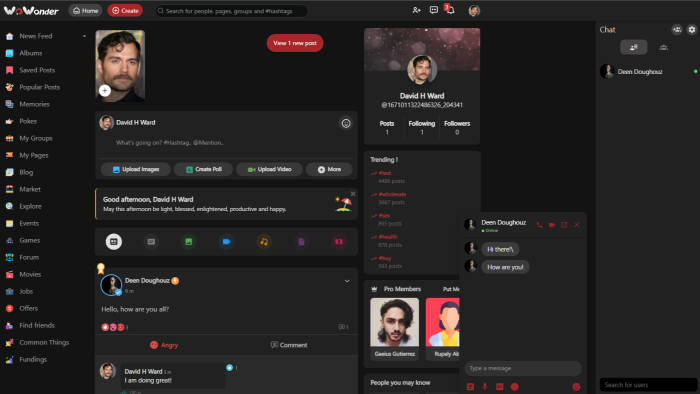Image resolution: width=700 pixels, height=394 pixels.
Task: Open Find friends link
Action: click(37, 325)
